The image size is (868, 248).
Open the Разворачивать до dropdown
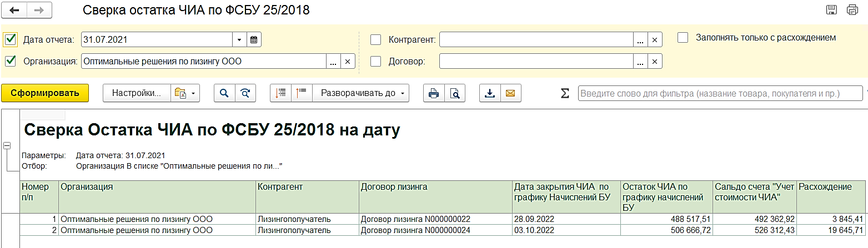click(362, 93)
